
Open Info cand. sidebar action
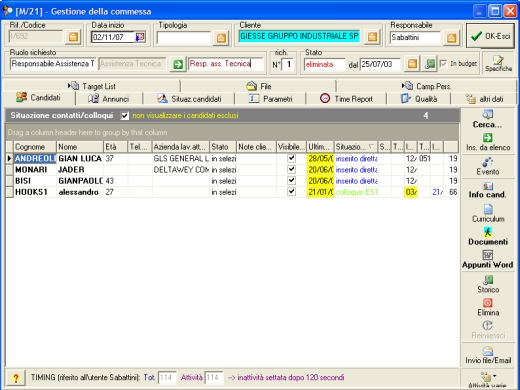click(487, 190)
